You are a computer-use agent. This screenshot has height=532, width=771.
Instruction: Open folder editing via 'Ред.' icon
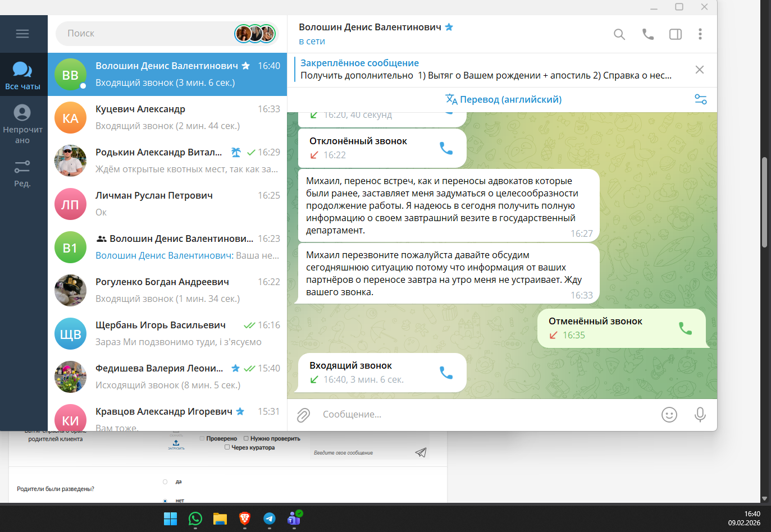pos(22,173)
